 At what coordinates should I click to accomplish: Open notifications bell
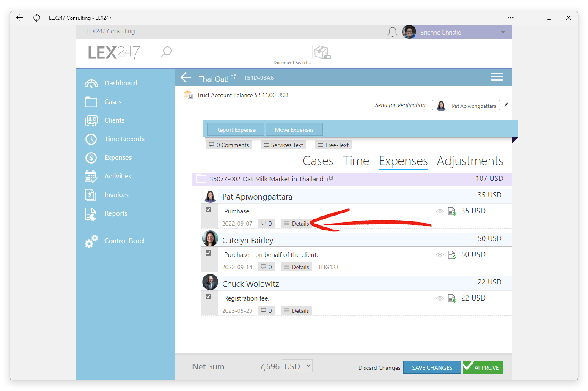(393, 32)
